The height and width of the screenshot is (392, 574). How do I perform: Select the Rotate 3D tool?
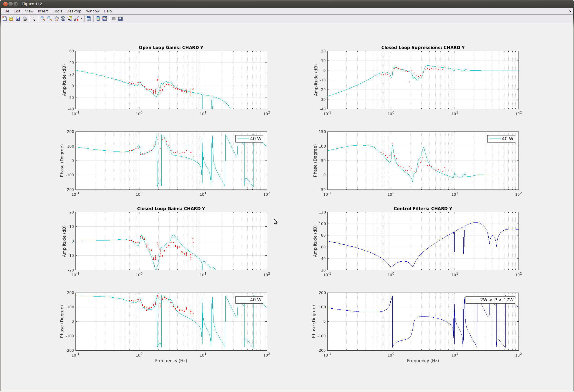[x=63, y=19]
